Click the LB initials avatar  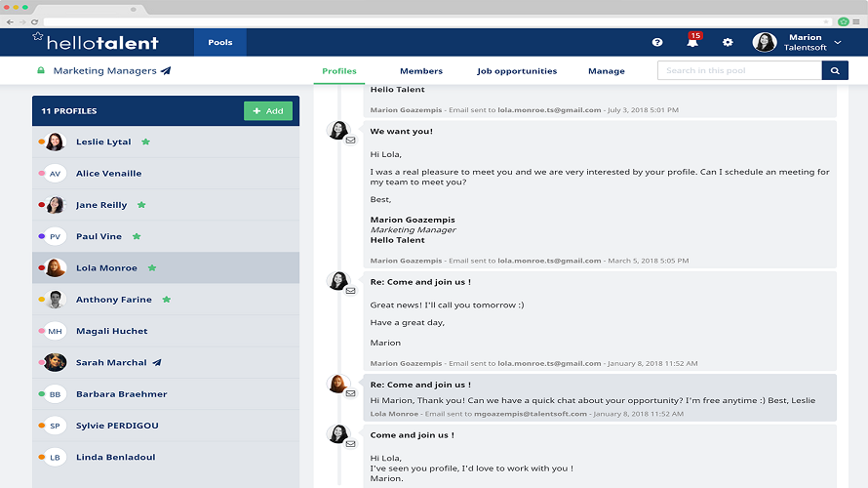point(55,458)
